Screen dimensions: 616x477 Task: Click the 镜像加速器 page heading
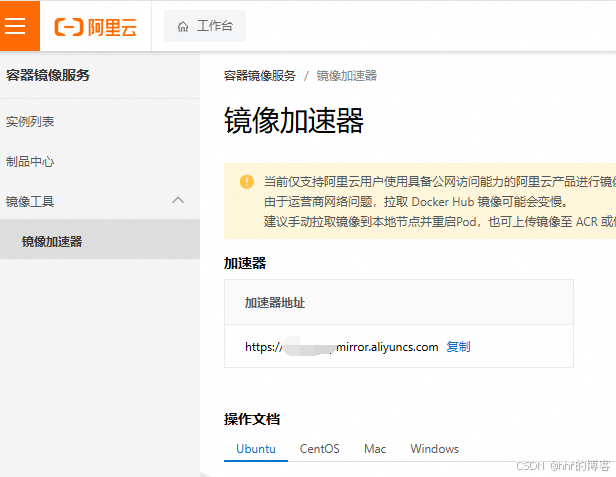click(294, 121)
